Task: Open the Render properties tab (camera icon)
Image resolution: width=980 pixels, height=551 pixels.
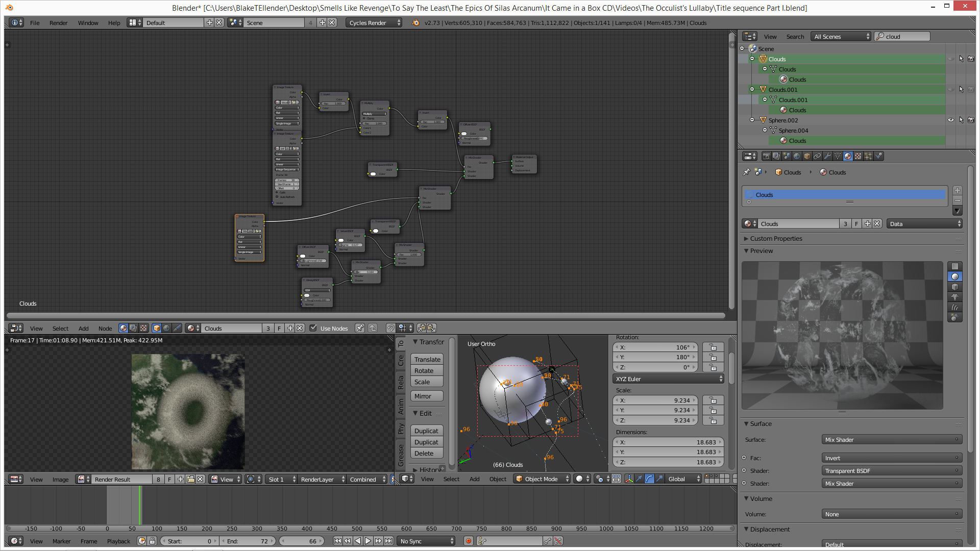Action: point(766,156)
